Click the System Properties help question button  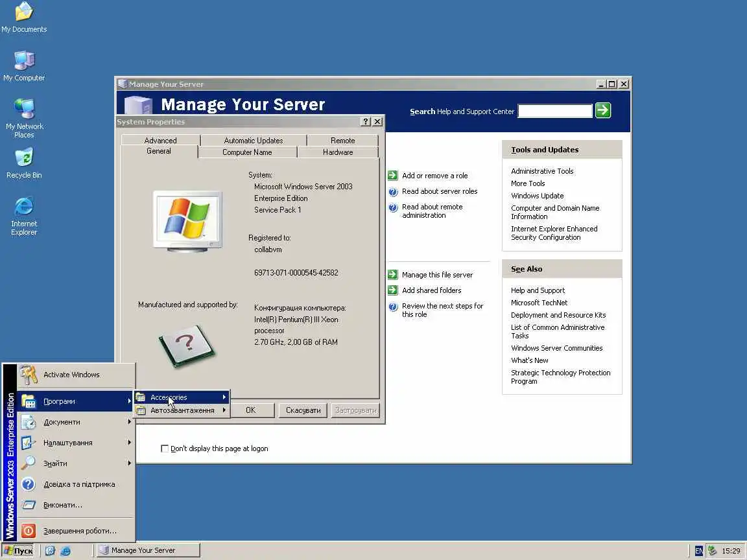366,121
